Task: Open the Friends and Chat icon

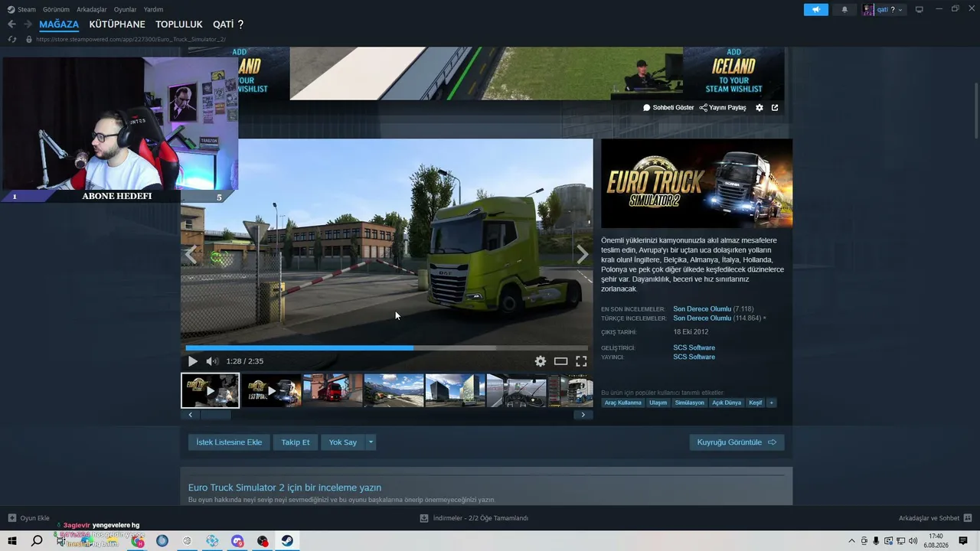Action: click(x=968, y=518)
